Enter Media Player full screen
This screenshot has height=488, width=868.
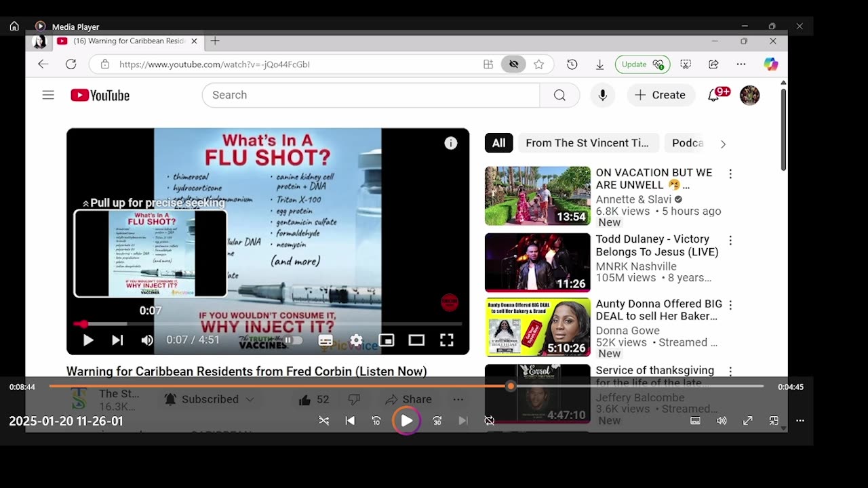tap(748, 421)
